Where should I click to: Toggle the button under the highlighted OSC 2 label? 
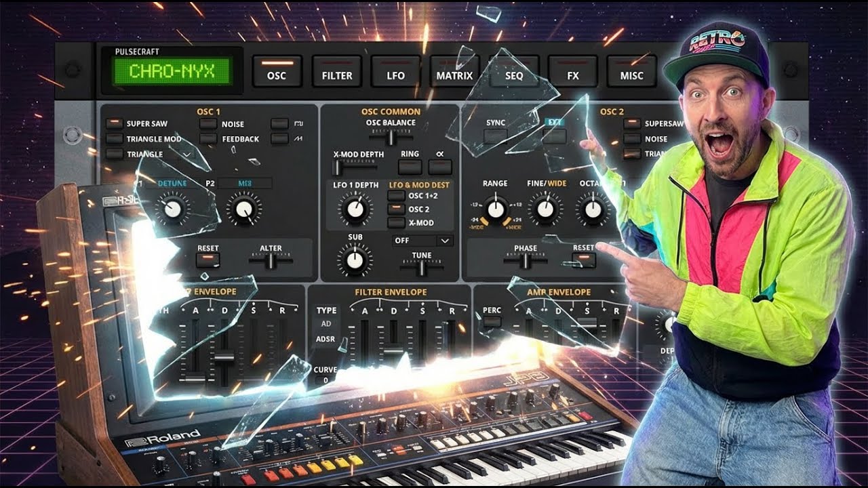pos(555,136)
